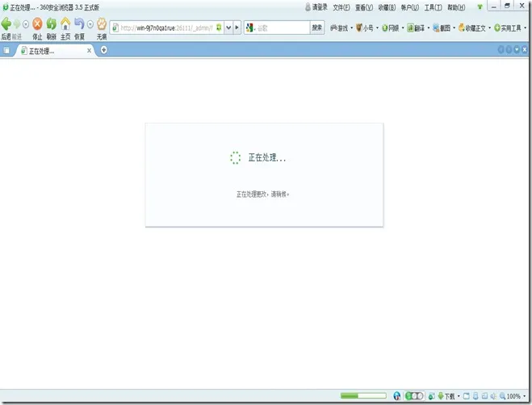
Task: Click the 谷歌 search input box
Action: pyautogui.click(x=283, y=27)
